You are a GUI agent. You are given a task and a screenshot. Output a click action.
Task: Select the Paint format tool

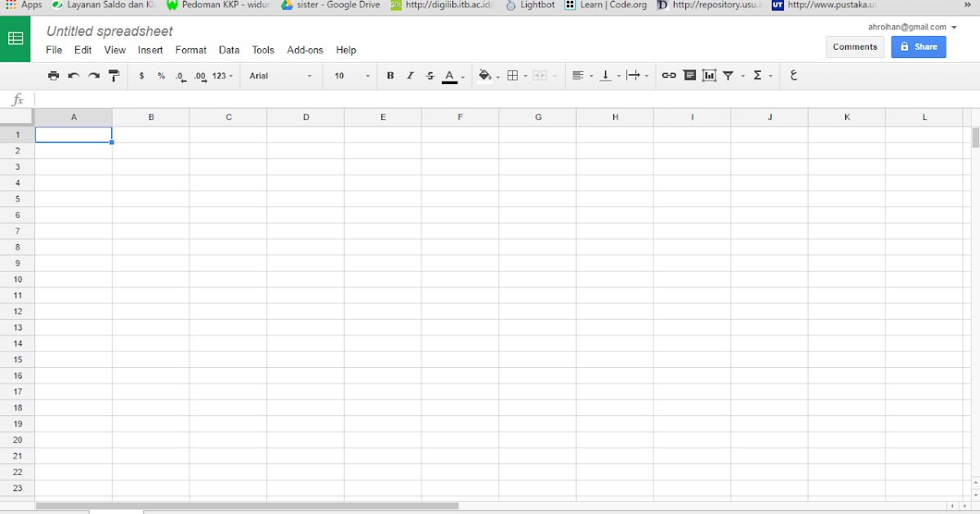(114, 75)
